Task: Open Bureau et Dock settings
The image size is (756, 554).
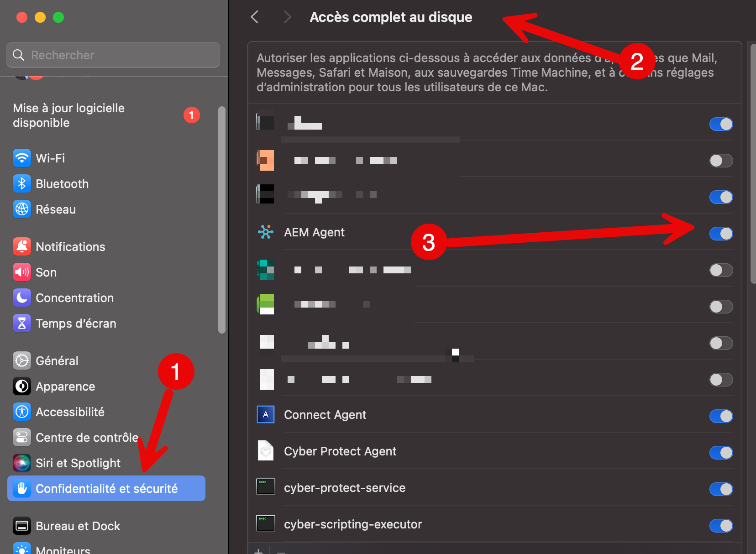Action: [x=78, y=526]
